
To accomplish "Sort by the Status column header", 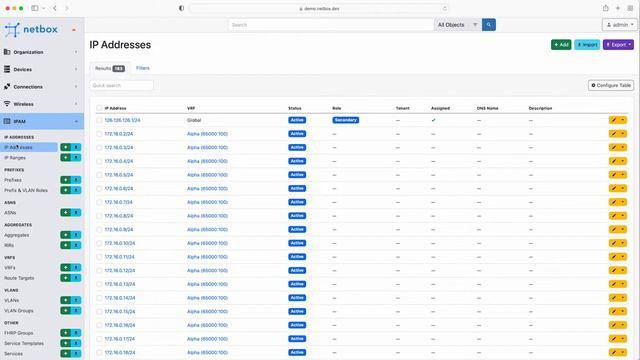I will click(295, 108).
